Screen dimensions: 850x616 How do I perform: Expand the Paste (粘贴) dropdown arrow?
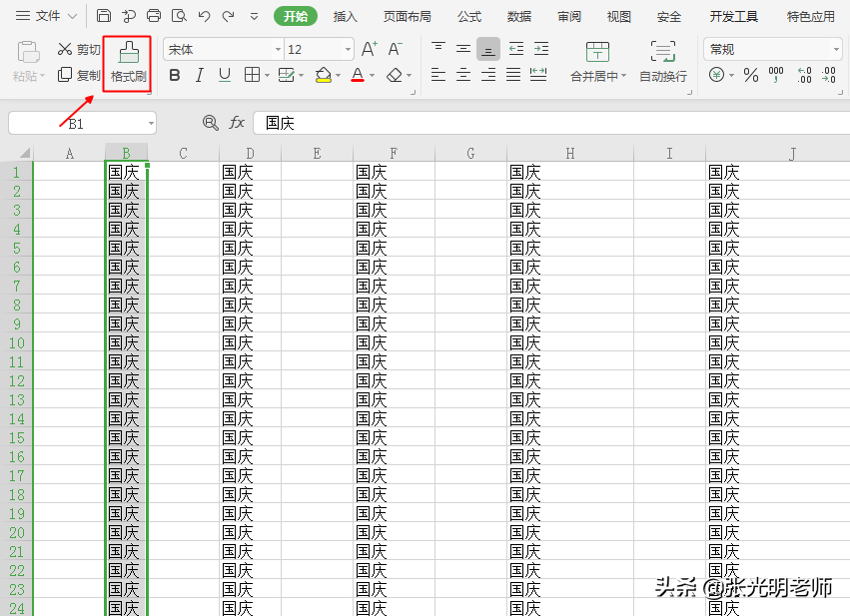point(42,75)
